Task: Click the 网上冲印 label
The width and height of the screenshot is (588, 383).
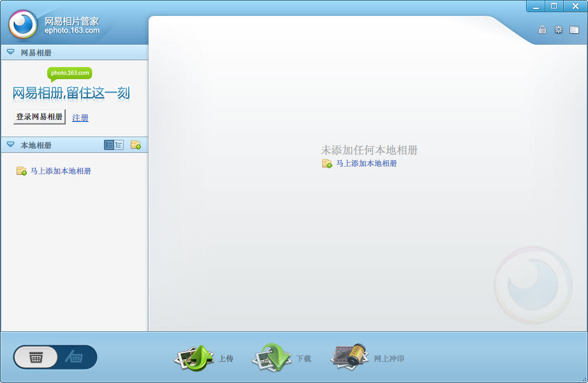Action: (x=389, y=359)
